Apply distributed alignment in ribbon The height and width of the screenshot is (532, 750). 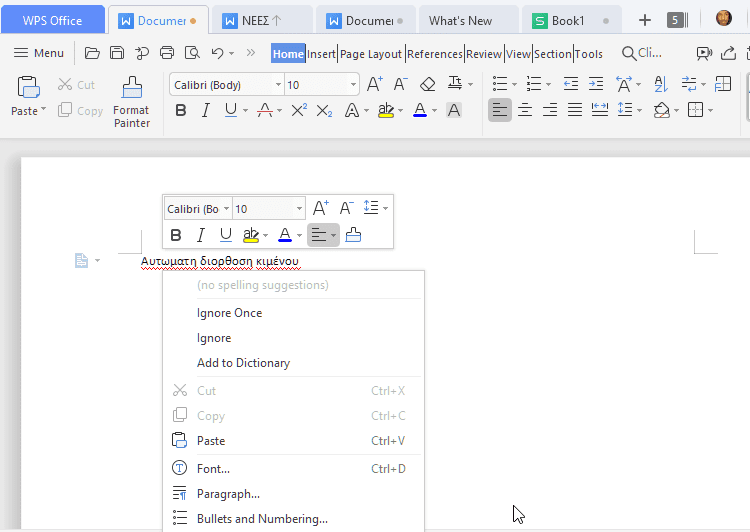point(599,110)
